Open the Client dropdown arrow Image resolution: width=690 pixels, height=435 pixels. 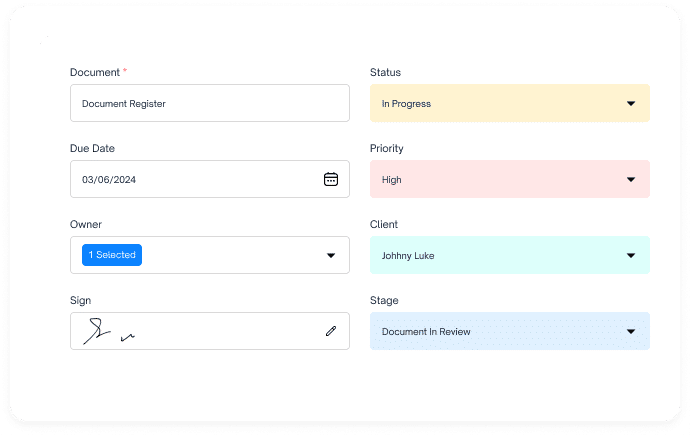[x=631, y=256]
